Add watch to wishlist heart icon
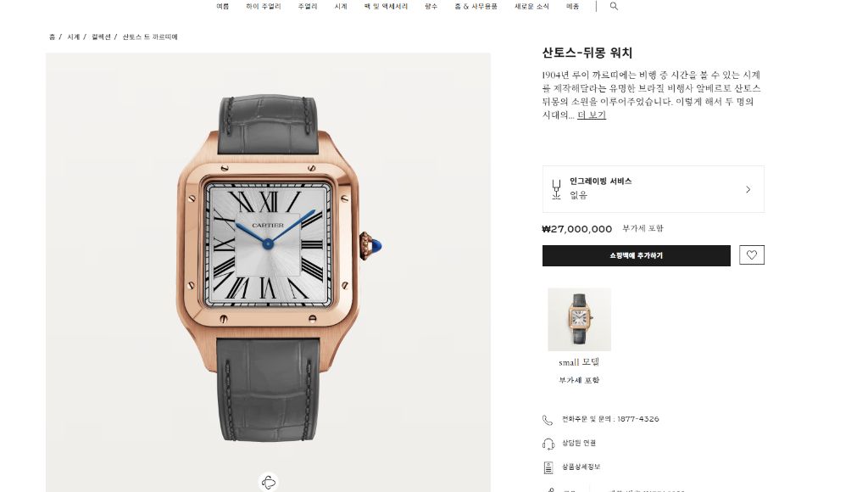This screenshot has height=492, width=868. pyautogui.click(x=751, y=254)
